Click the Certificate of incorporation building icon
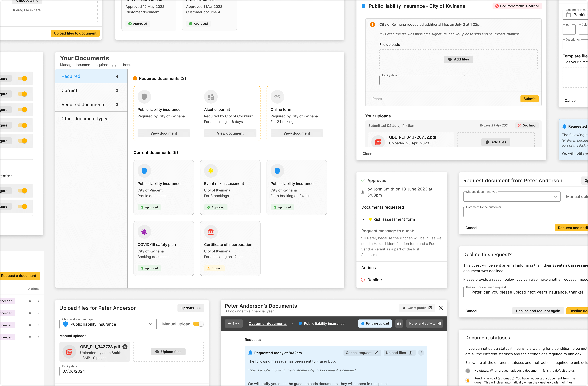Screen dimensions: 588x386 pos(210,232)
